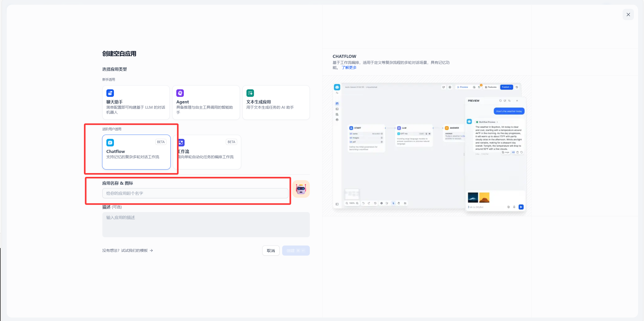This screenshot has height=321, width=644.
Task: Click the undo icon in the canvas controls
Action: coord(363,204)
